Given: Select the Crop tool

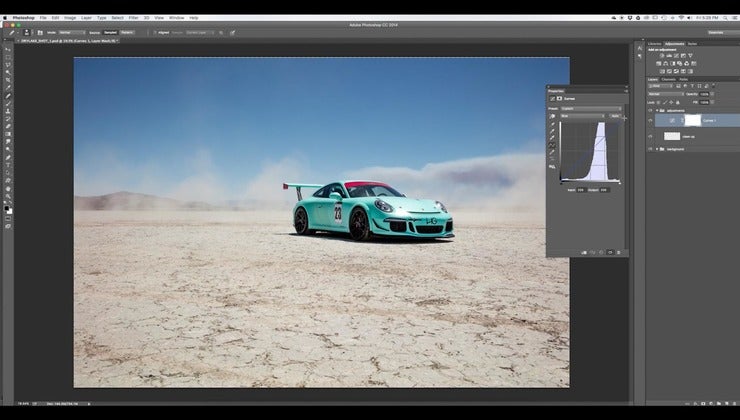Looking at the screenshot, I should tap(8, 80).
